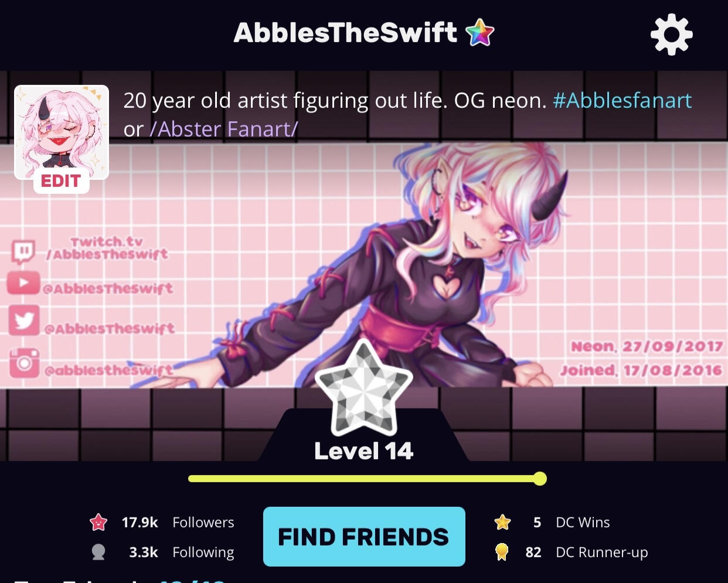
Task: Tap the gold star DC Wins icon
Action: pos(502,522)
